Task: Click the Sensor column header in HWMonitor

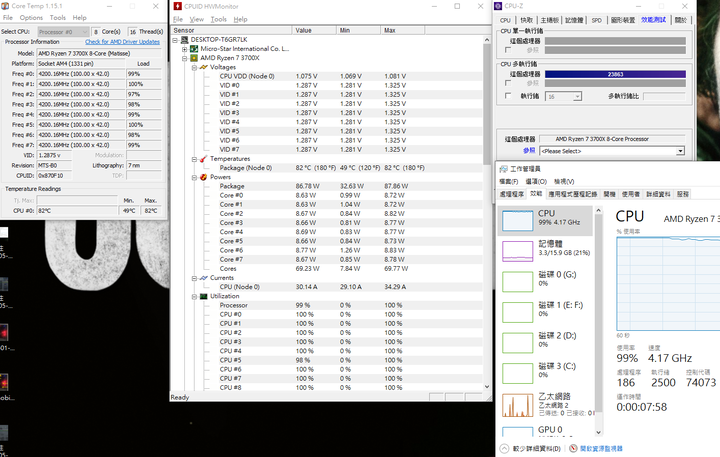Action: pyautogui.click(x=231, y=30)
